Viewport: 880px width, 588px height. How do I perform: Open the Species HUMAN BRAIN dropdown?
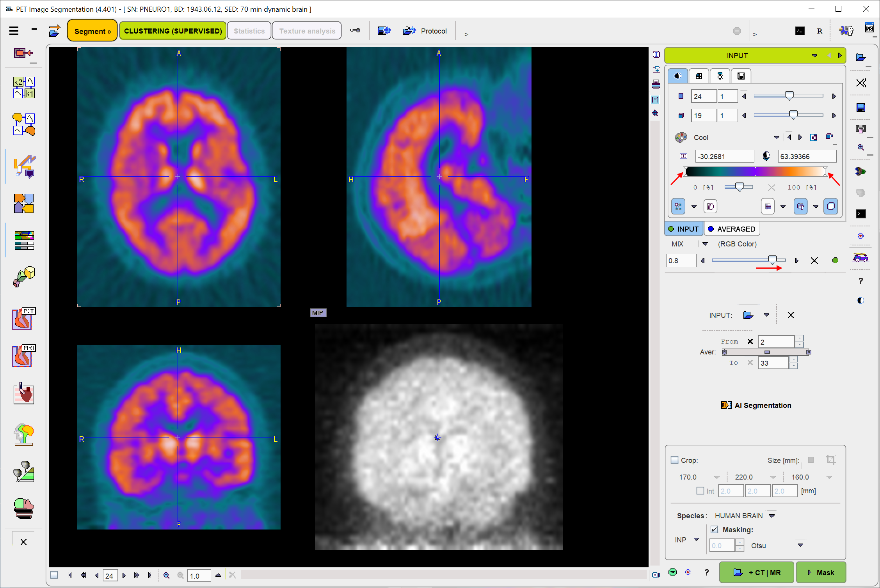[772, 515]
